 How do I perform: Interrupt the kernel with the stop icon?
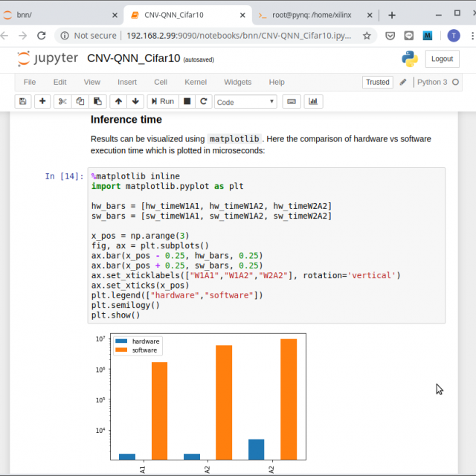pos(187,101)
